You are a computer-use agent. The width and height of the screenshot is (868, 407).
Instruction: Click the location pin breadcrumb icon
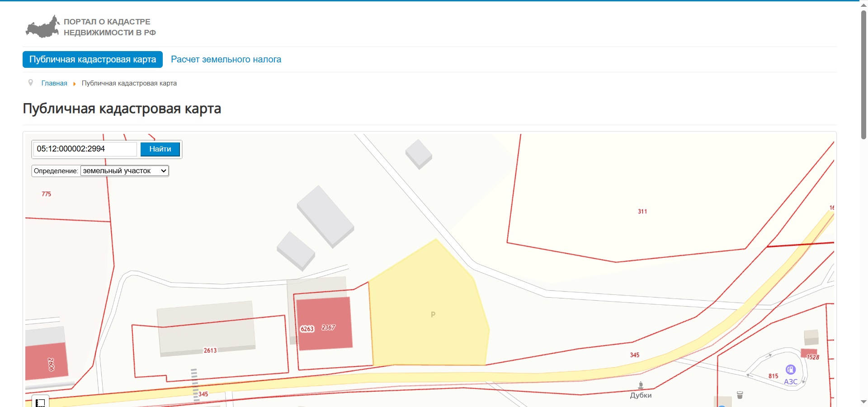point(31,83)
